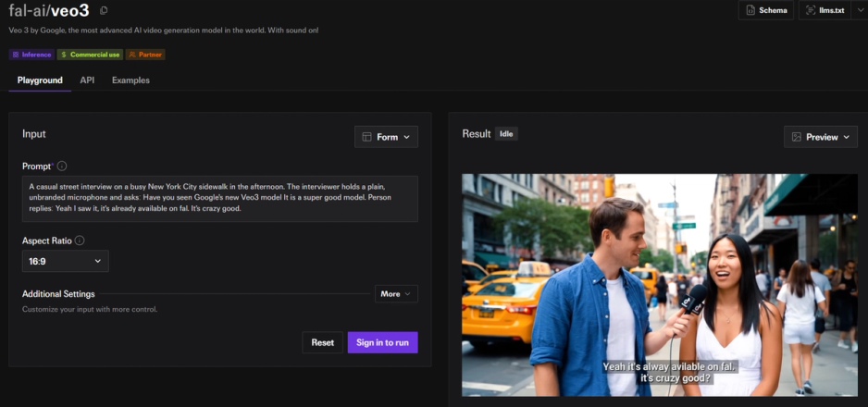Open the Preview dropdown in Result panel
868x407 pixels.
click(x=821, y=137)
